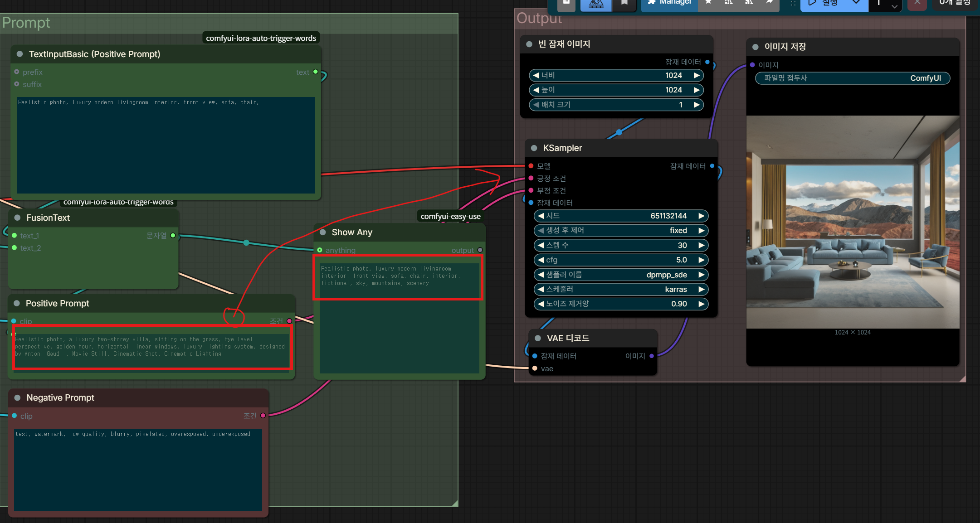Open the Manager button
980x523 pixels.
point(669,4)
